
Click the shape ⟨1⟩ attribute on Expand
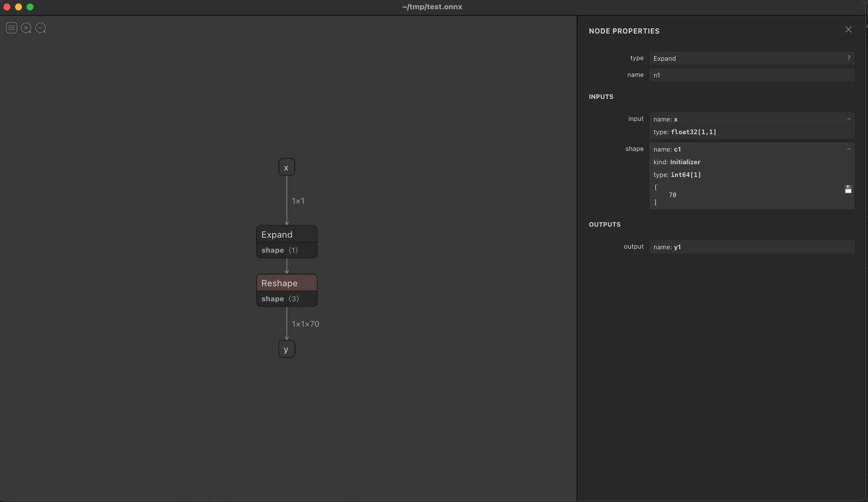(287, 250)
